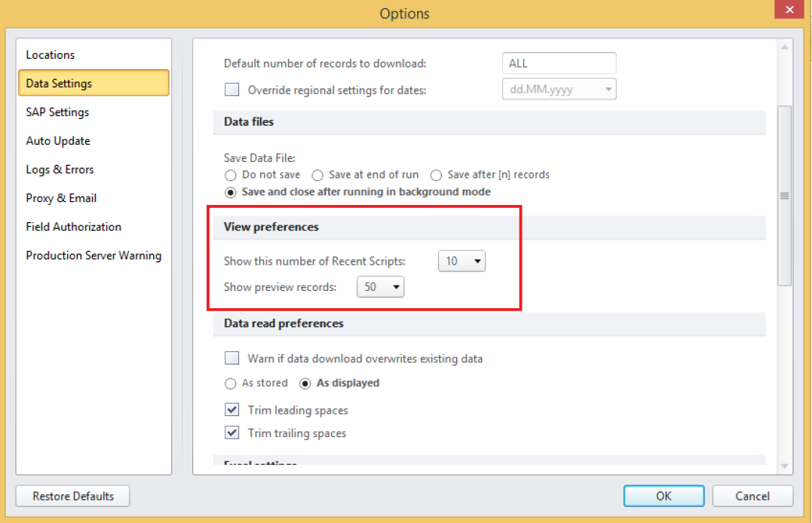The height and width of the screenshot is (523, 812).
Task: Select the As stored radio button
Action: [231, 383]
